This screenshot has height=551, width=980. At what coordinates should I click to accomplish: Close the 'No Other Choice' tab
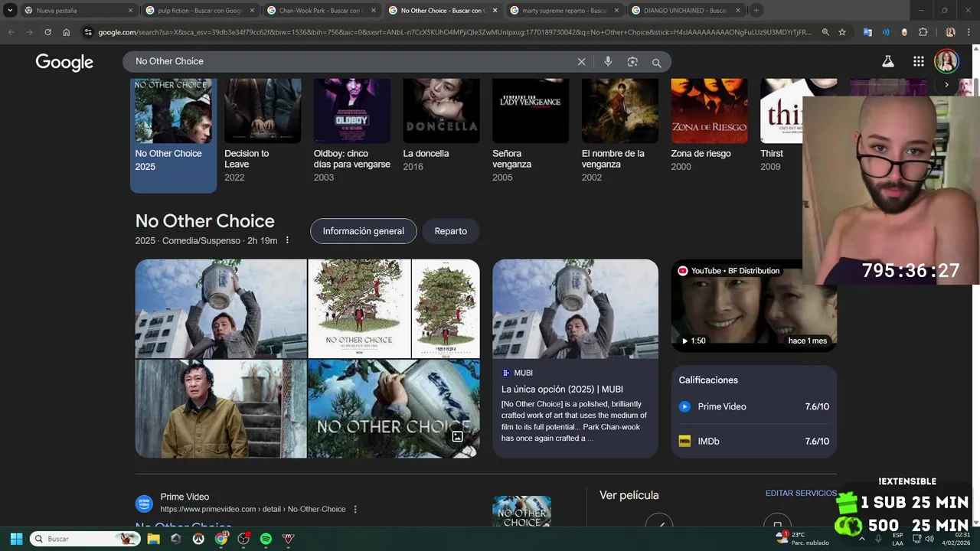495,11
